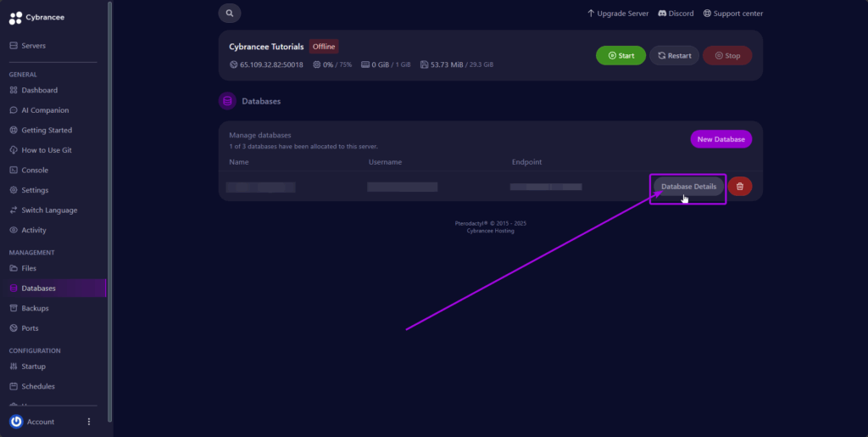The height and width of the screenshot is (437, 868).
Task: Click the Getting Started icon
Action: 14,130
